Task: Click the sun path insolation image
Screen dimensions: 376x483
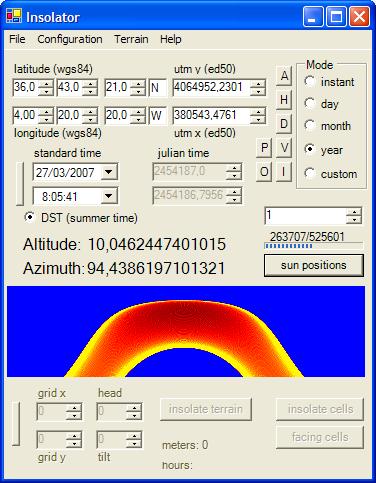Action: pyautogui.click(x=186, y=331)
